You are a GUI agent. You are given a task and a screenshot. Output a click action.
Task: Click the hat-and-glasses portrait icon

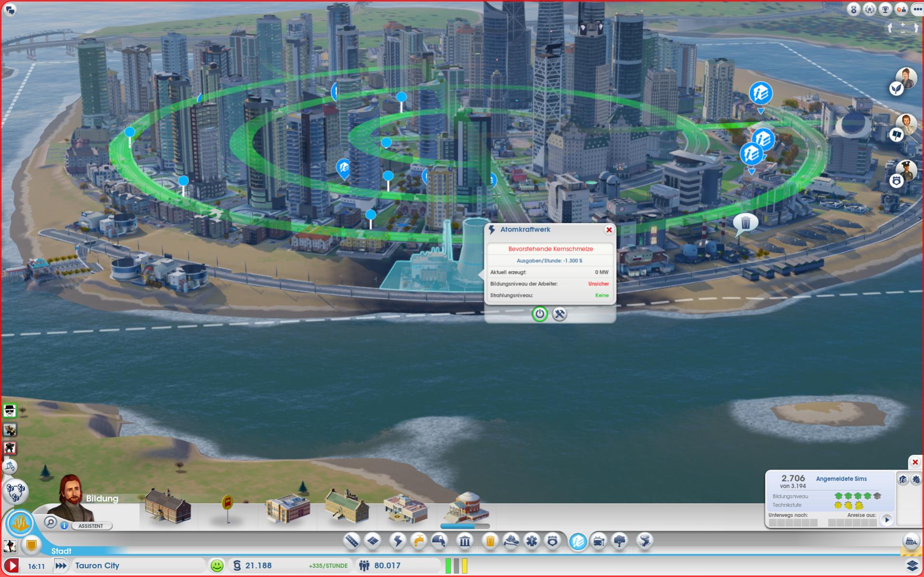tap(10, 410)
